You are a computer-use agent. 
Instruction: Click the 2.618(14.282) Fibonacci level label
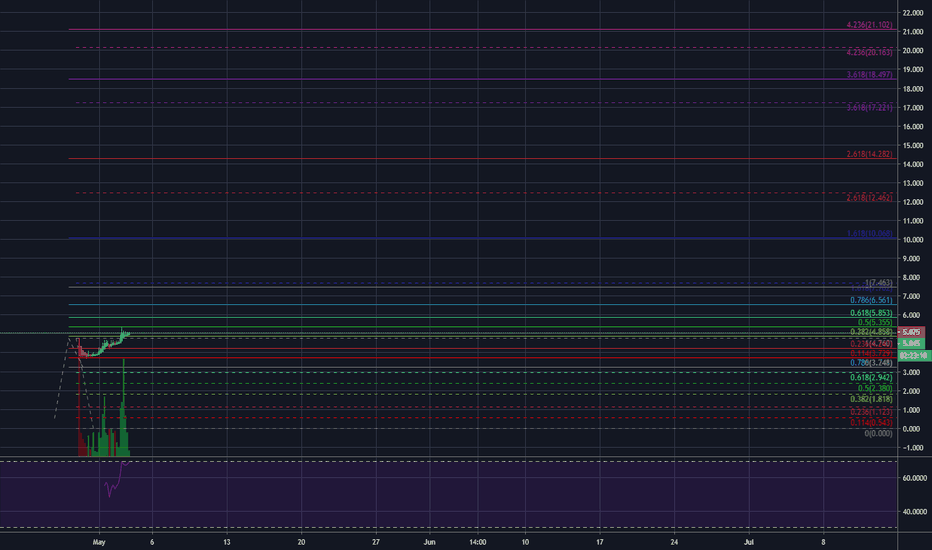(x=869, y=154)
